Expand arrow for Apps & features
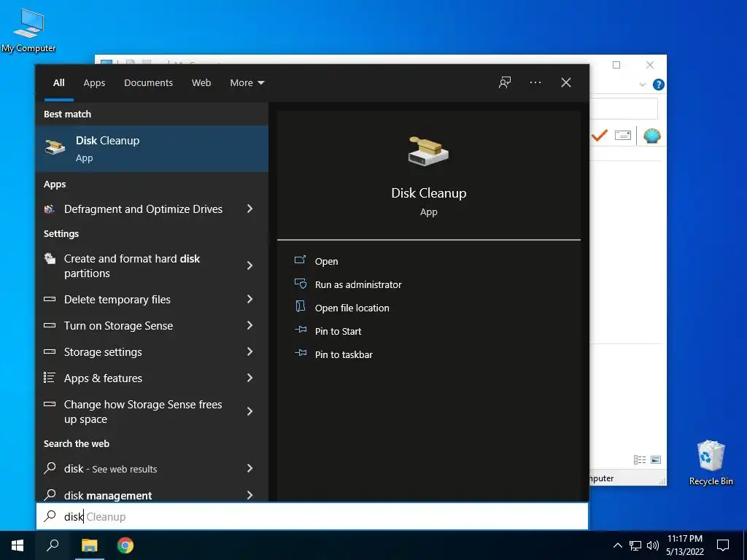This screenshot has width=747, height=560. point(249,378)
